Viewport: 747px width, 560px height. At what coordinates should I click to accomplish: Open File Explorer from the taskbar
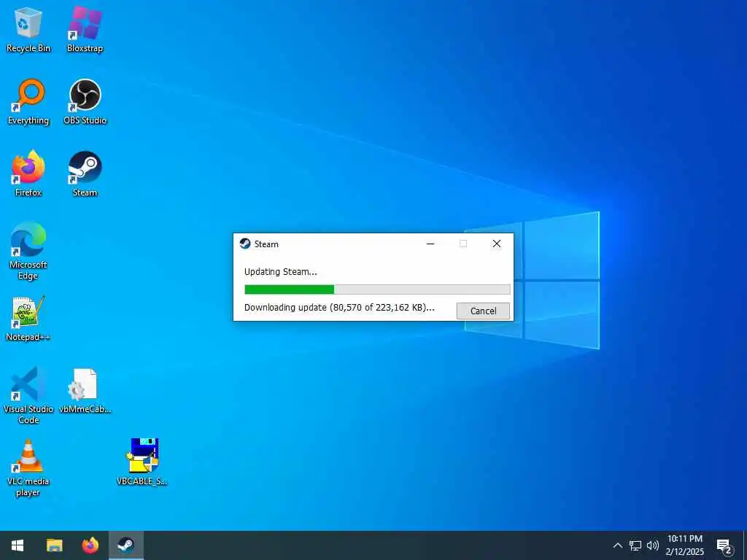54,545
